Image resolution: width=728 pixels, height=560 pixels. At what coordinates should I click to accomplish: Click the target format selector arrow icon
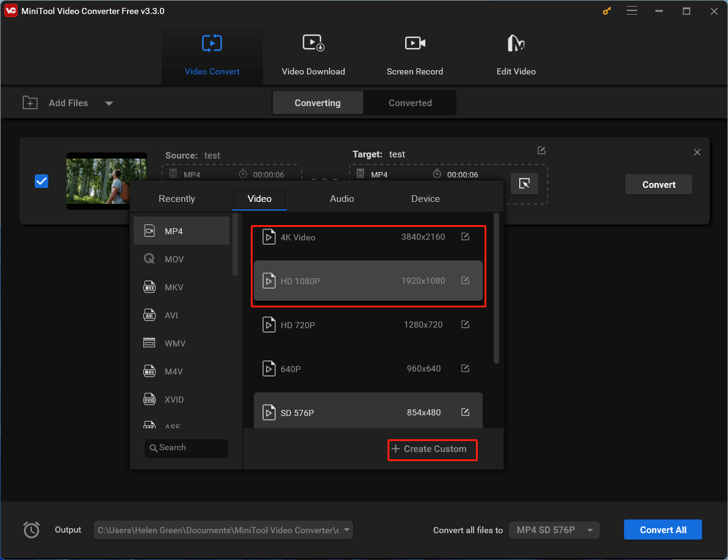point(524,184)
